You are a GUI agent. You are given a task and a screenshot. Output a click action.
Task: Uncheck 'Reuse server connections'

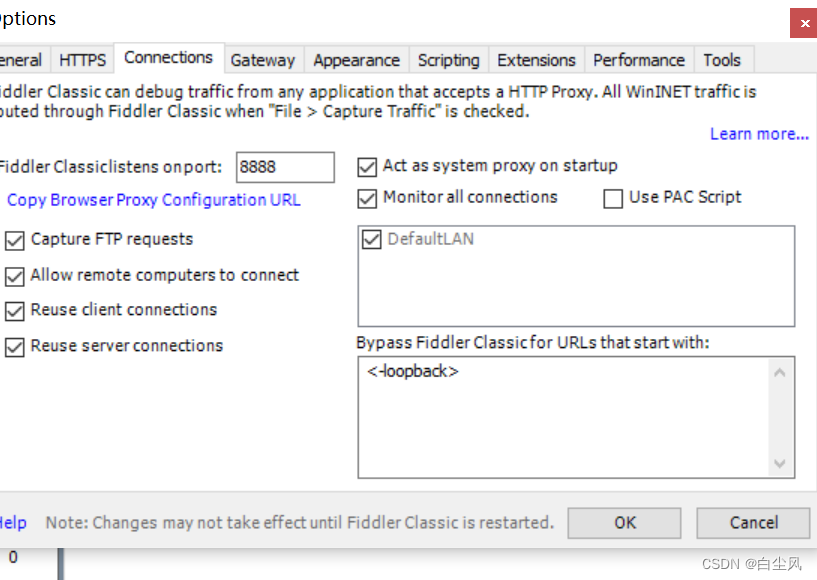[14, 345]
